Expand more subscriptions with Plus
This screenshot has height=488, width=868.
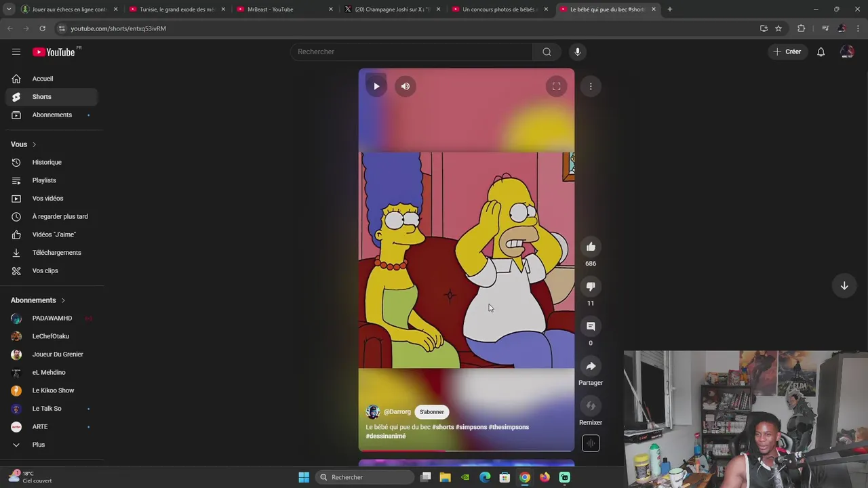[x=52, y=445]
